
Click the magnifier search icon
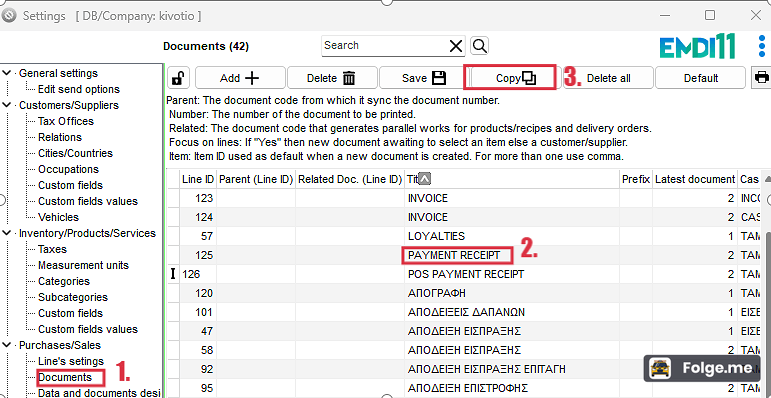point(479,46)
